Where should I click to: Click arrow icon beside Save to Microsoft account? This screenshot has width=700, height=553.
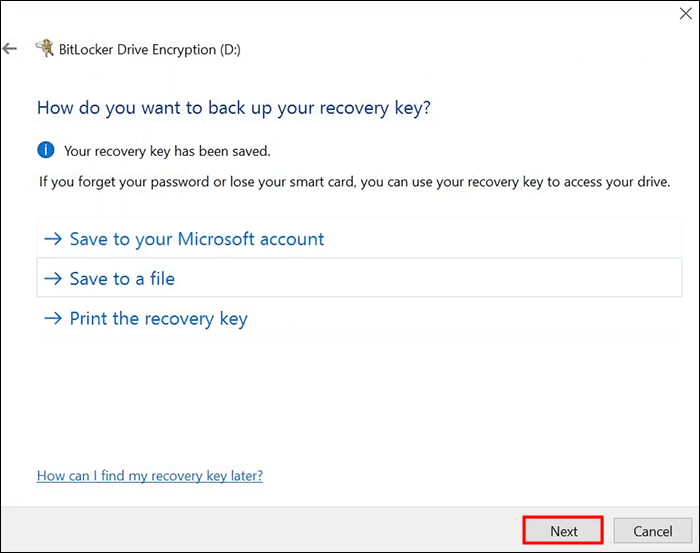pos(53,239)
